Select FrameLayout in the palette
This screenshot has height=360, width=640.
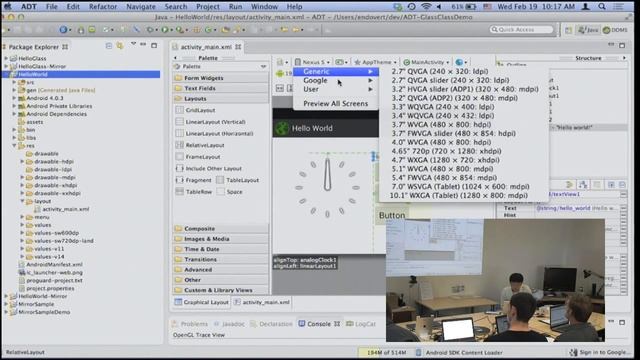pos(198,157)
